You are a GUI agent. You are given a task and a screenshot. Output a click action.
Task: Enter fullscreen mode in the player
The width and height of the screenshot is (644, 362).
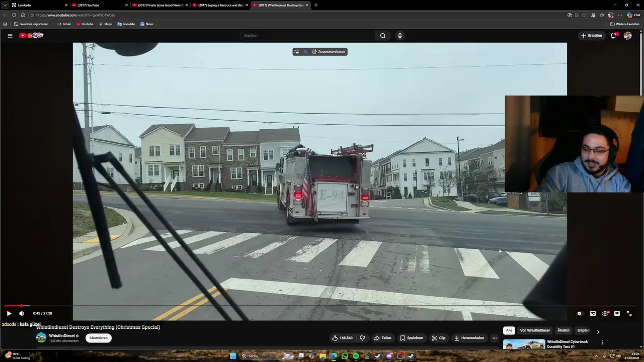[x=629, y=313]
